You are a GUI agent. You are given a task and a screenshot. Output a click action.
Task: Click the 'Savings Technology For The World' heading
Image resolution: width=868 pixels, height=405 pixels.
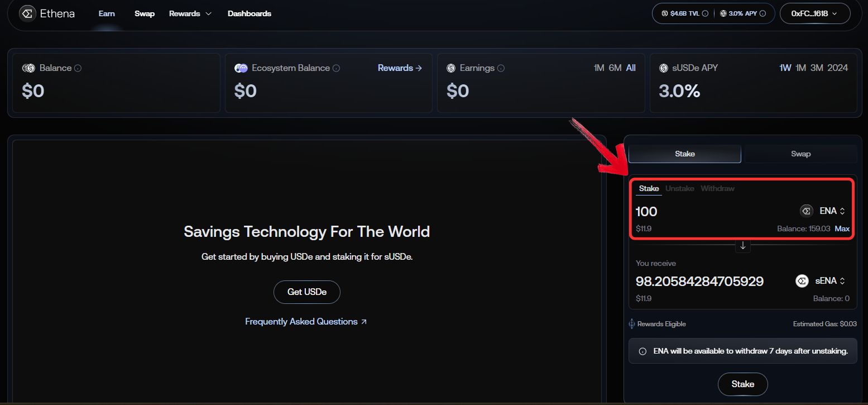tap(307, 231)
